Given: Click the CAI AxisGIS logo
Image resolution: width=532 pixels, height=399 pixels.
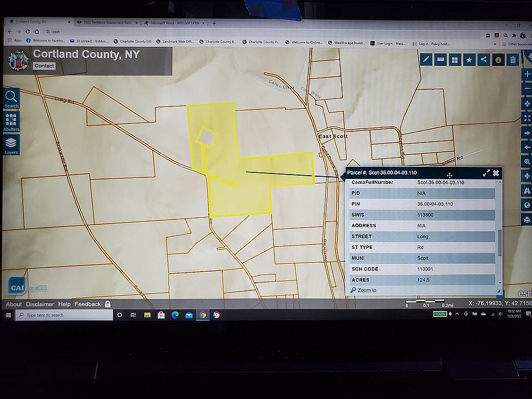Looking at the screenshot, I should pos(28,288).
